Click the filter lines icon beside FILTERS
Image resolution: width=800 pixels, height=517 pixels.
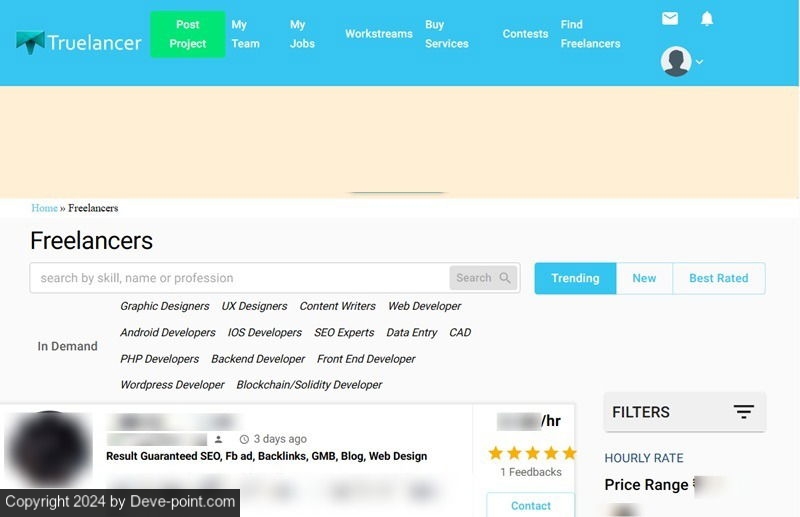coord(743,412)
